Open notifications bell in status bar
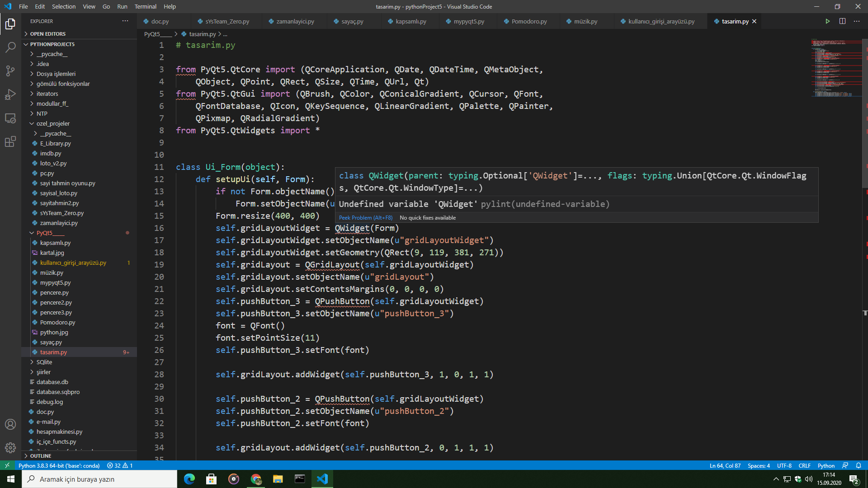The height and width of the screenshot is (488, 868). [859, 465]
